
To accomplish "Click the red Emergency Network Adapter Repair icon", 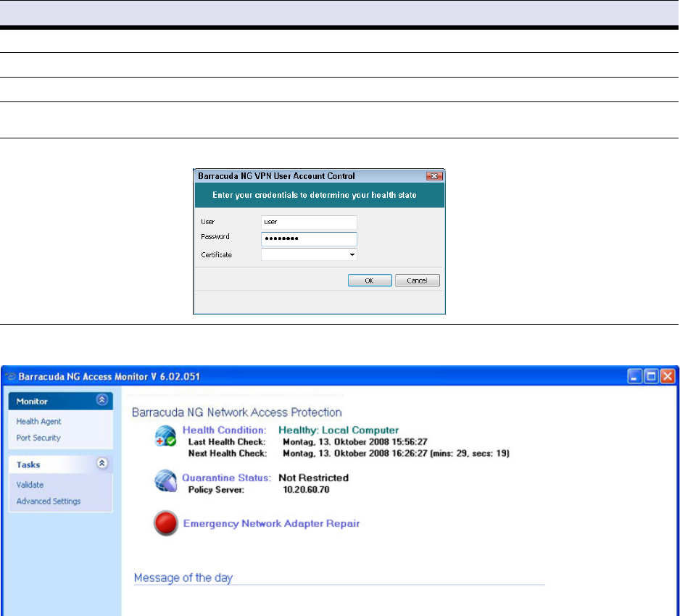I will pos(166,523).
